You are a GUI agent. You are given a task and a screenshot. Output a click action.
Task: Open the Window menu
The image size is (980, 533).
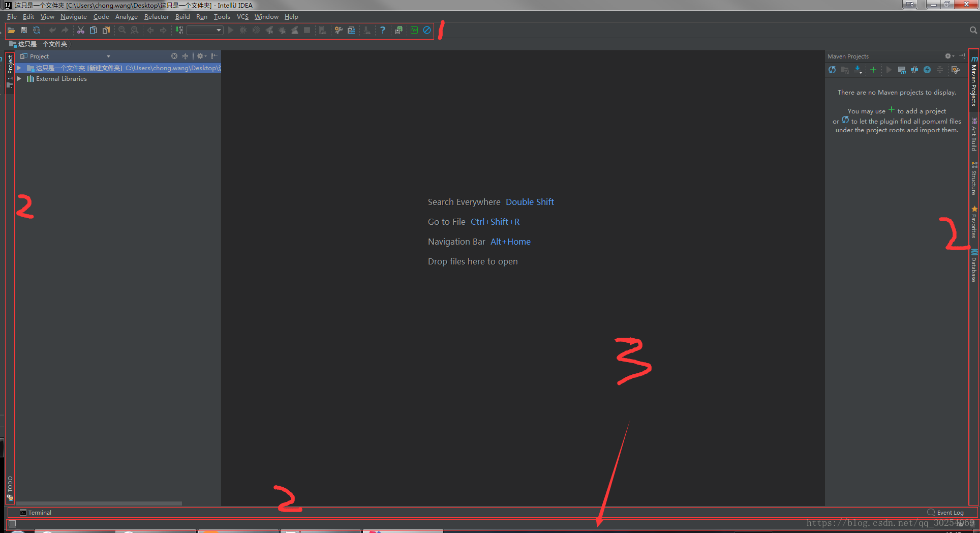coord(266,17)
